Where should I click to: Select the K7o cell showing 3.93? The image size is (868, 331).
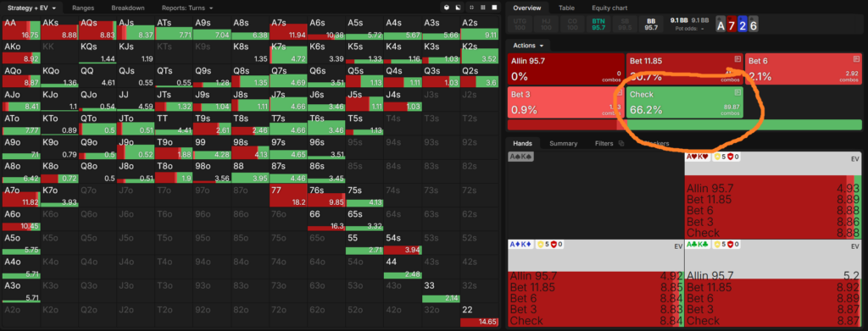(60, 196)
